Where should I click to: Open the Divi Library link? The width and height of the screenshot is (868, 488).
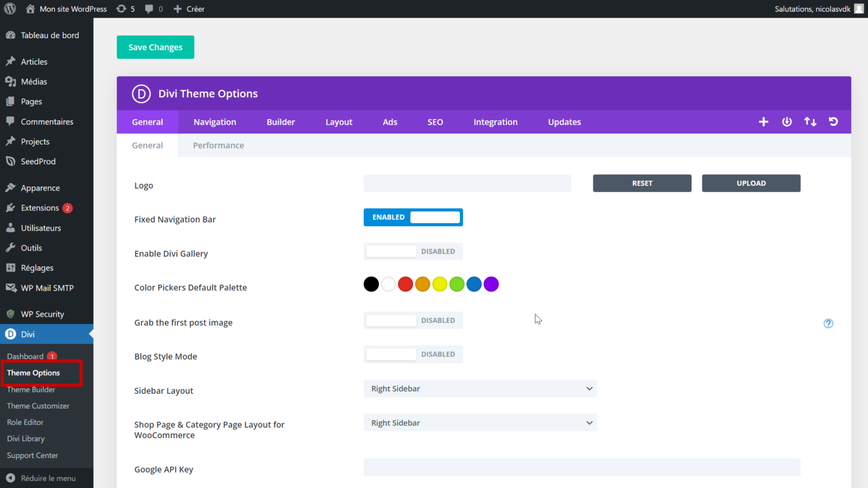click(x=25, y=439)
